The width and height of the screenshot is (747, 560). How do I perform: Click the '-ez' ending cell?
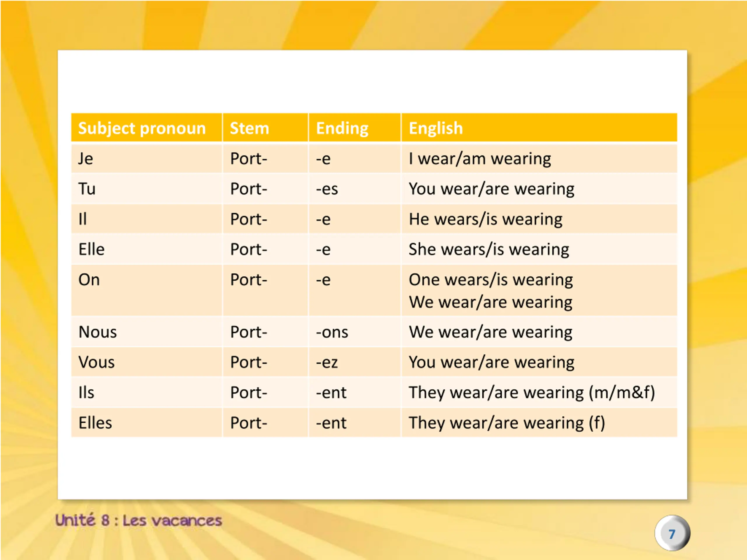(x=355, y=362)
